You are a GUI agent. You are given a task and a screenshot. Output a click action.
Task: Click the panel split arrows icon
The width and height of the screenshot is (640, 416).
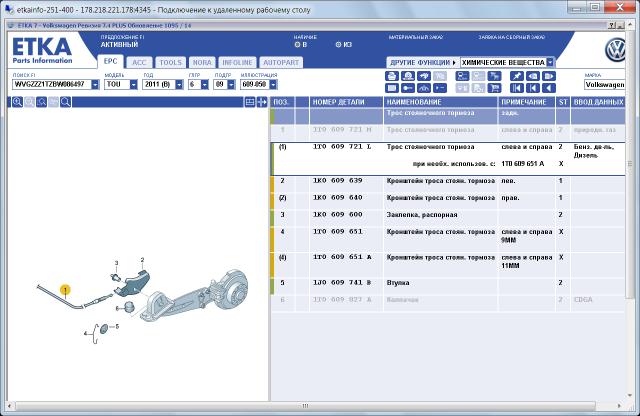pyautogui.click(x=262, y=102)
